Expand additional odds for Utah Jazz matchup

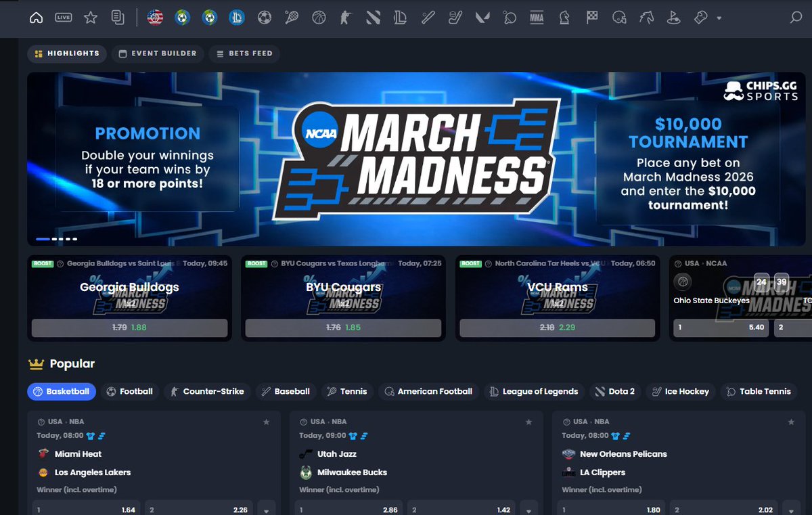529,509
